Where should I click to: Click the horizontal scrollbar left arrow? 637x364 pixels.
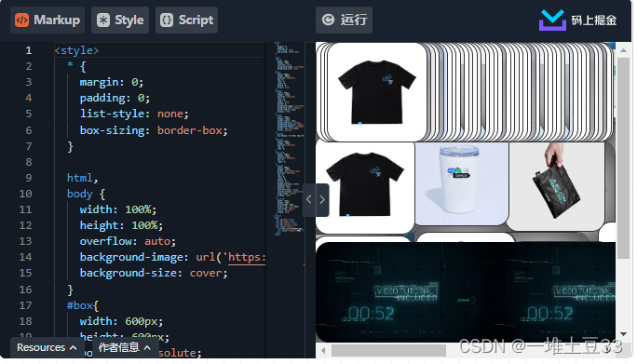click(323, 350)
